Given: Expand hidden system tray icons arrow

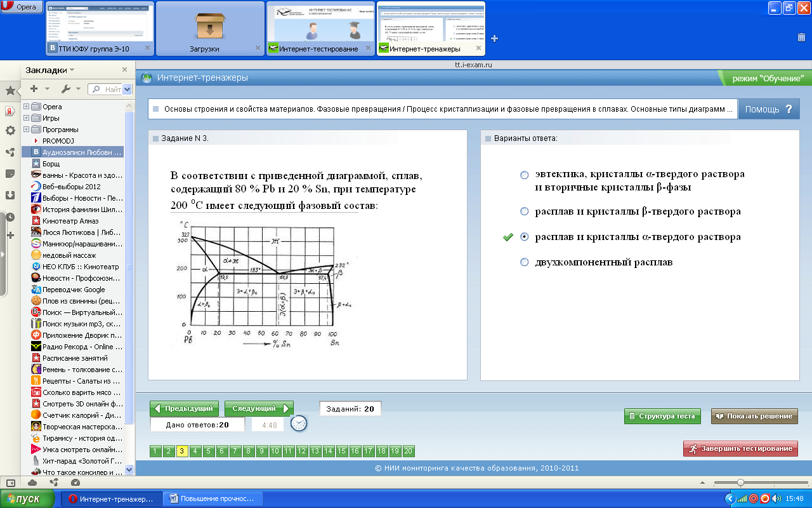Looking at the screenshot, I should pos(730,499).
